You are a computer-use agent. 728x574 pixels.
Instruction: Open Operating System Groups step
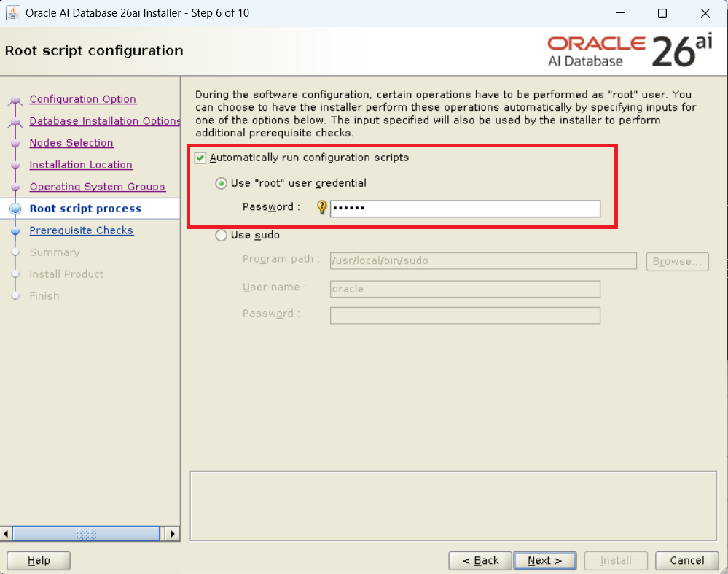click(97, 187)
